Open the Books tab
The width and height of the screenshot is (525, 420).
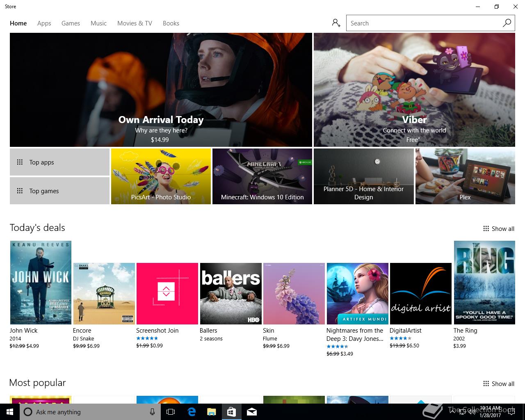click(171, 23)
